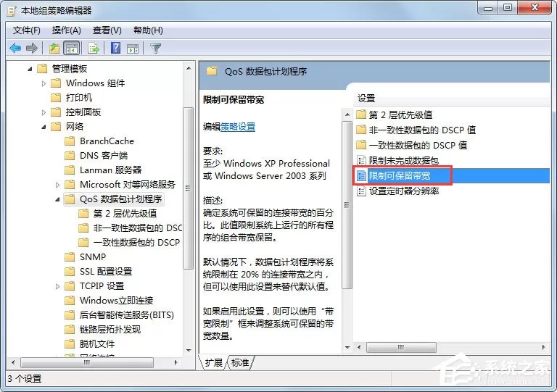Click tree pane vertical scrollbar thumb
The height and width of the screenshot is (392, 557).
point(189,188)
